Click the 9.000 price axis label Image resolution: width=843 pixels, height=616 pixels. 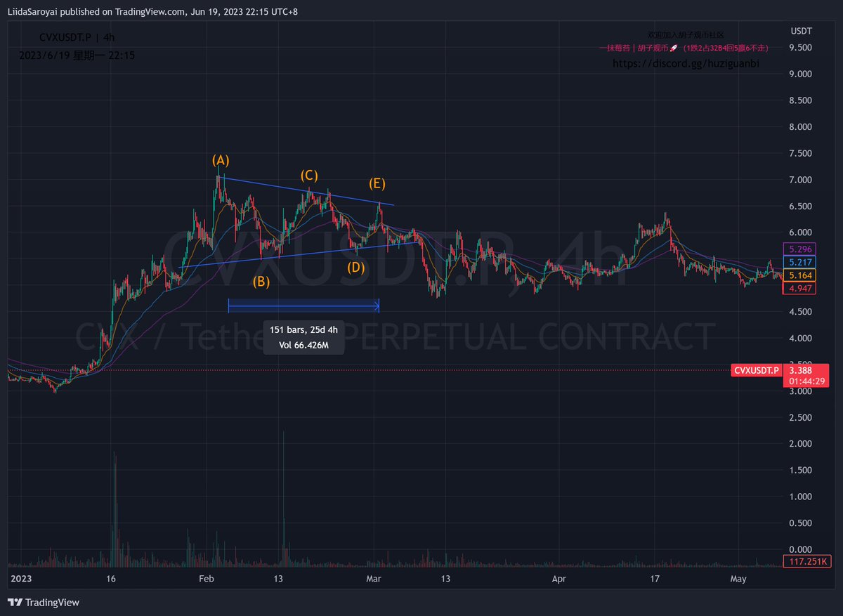[801, 74]
